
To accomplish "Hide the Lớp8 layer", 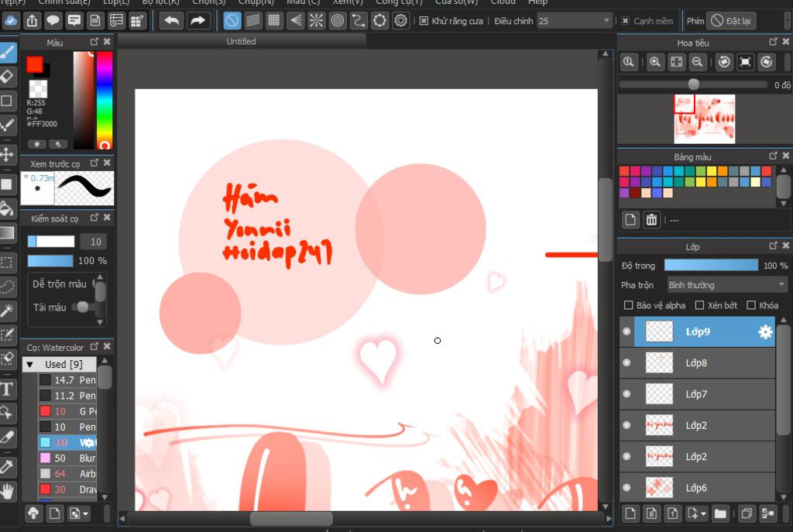I will tap(627, 362).
